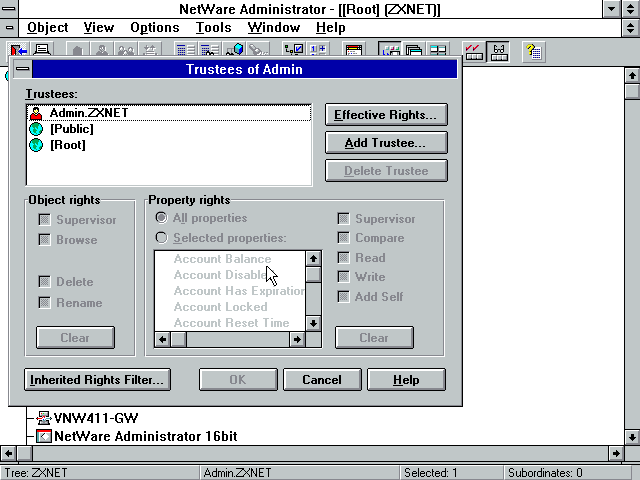
Task: Click the rights list with people toolbar icon
Action: point(210,50)
